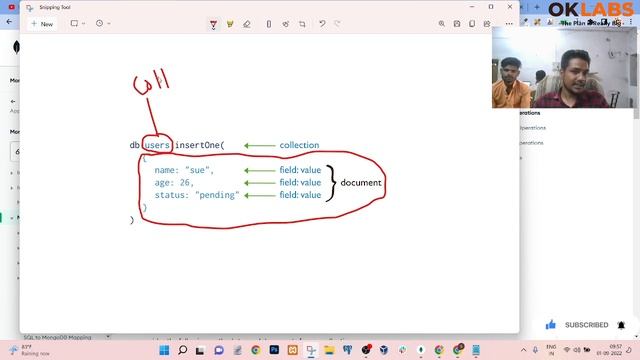Open taskbar Search
This screenshot has height=360, width=640.
182,350
